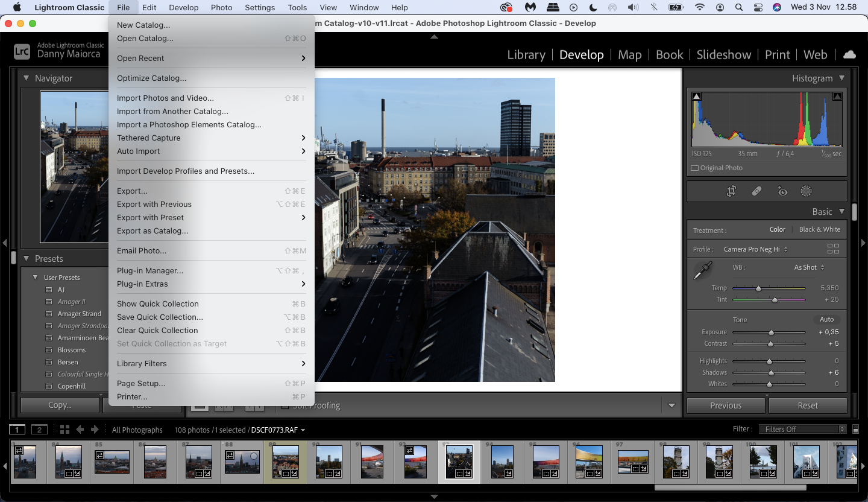
Task: Open macOS Control Center icon
Action: pyautogui.click(x=758, y=7)
